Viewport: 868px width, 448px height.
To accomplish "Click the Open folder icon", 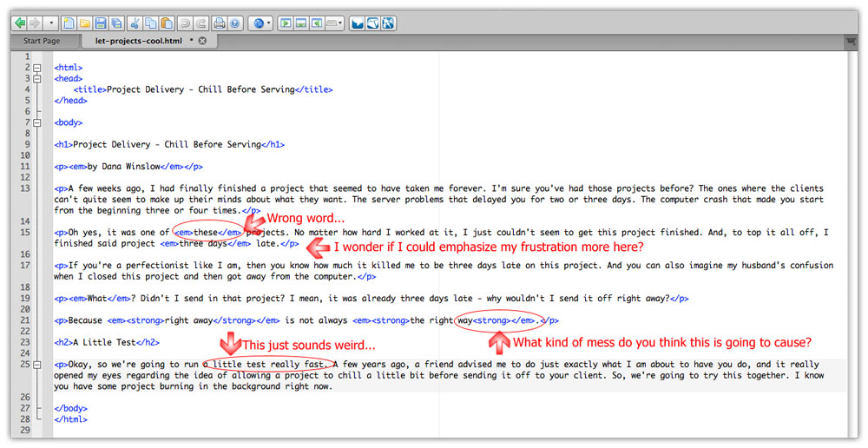I will (x=85, y=23).
